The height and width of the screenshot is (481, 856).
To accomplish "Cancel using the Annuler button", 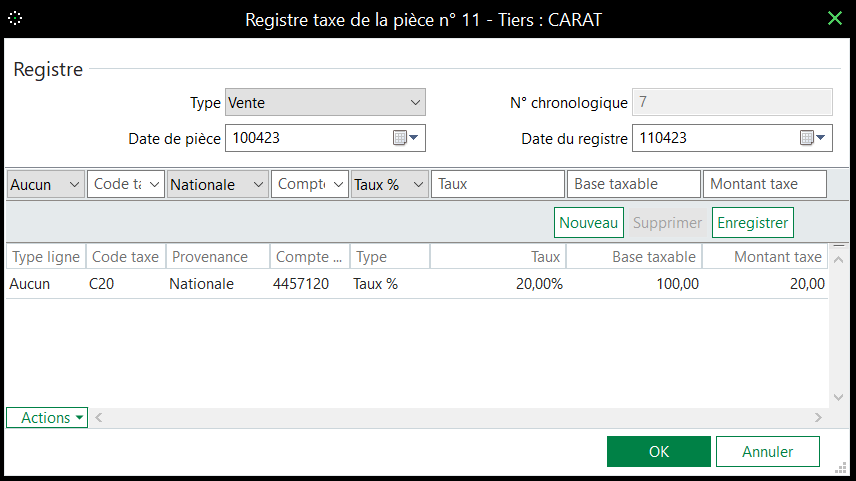I will pos(767,451).
